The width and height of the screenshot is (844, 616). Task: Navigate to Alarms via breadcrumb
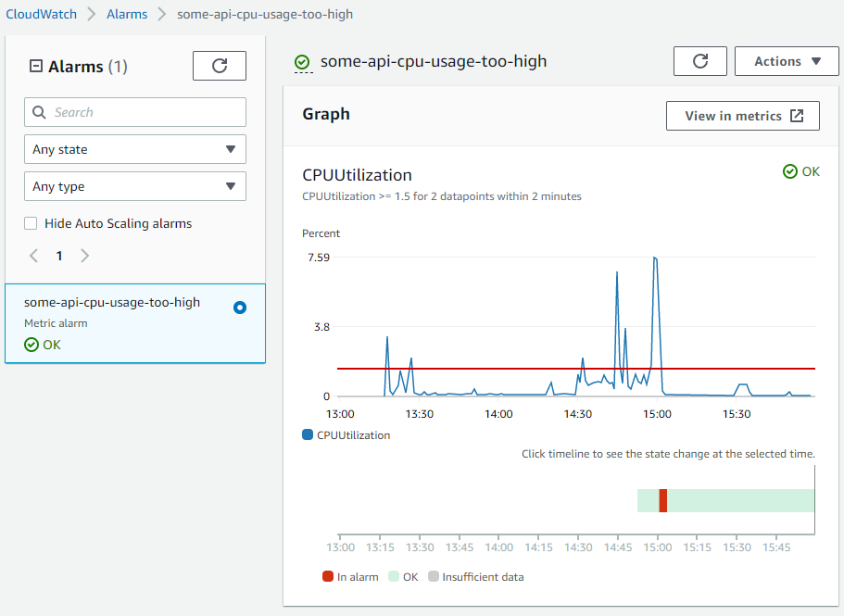pos(127,14)
